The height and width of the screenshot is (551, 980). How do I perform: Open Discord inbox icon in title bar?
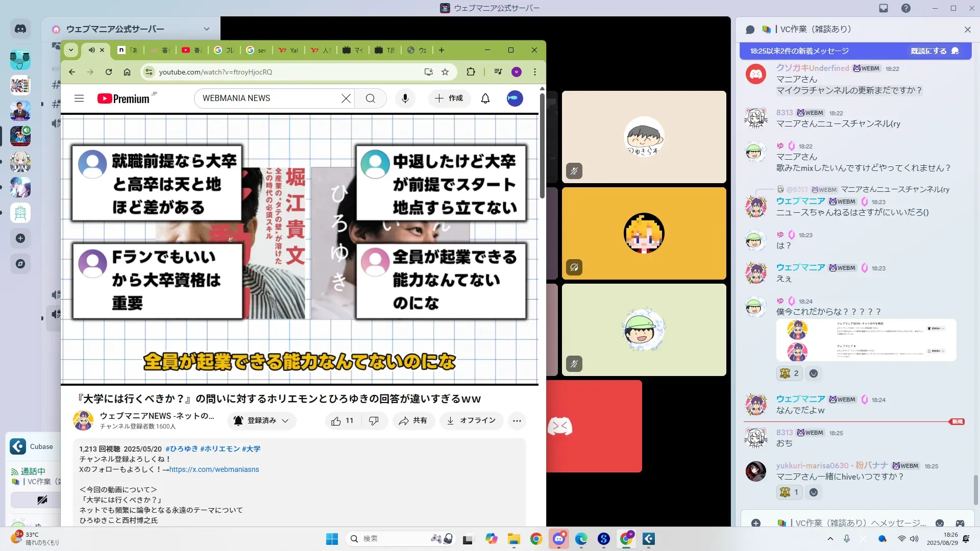click(x=884, y=8)
